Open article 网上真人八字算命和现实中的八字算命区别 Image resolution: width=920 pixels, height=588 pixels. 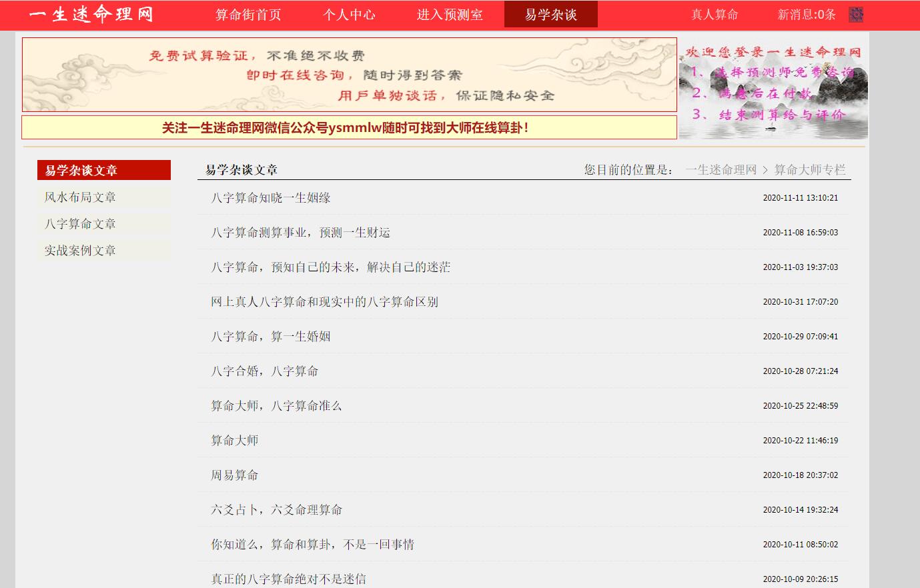click(324, 301)
